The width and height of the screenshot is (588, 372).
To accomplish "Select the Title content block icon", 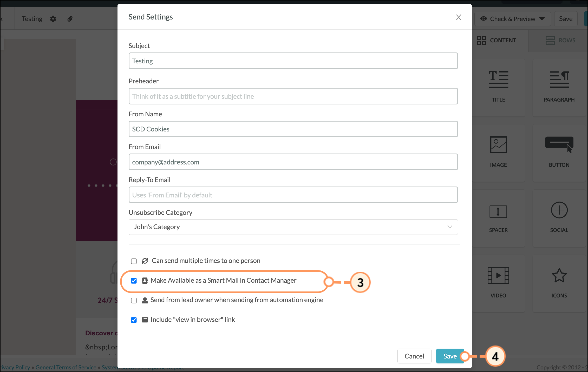I will (x=498, y=79).
